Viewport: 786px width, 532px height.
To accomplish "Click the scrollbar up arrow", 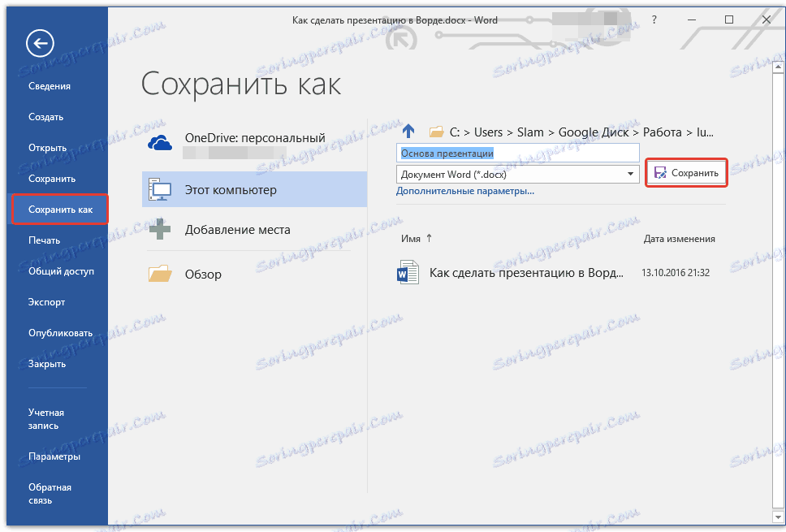I will (x=778, y=66).
